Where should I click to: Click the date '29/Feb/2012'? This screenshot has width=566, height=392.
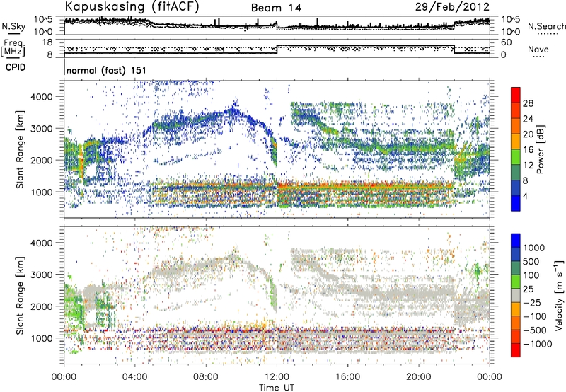click(452, 6)
